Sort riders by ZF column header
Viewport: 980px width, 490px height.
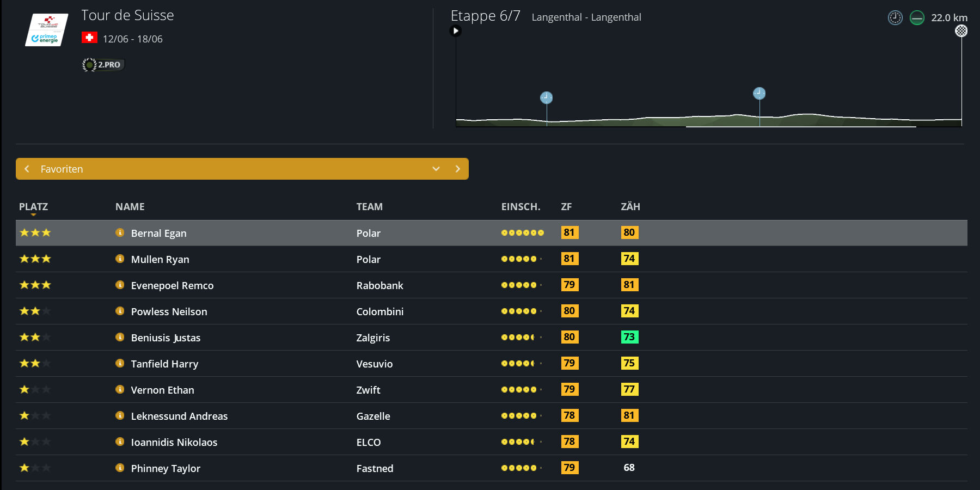566,207
